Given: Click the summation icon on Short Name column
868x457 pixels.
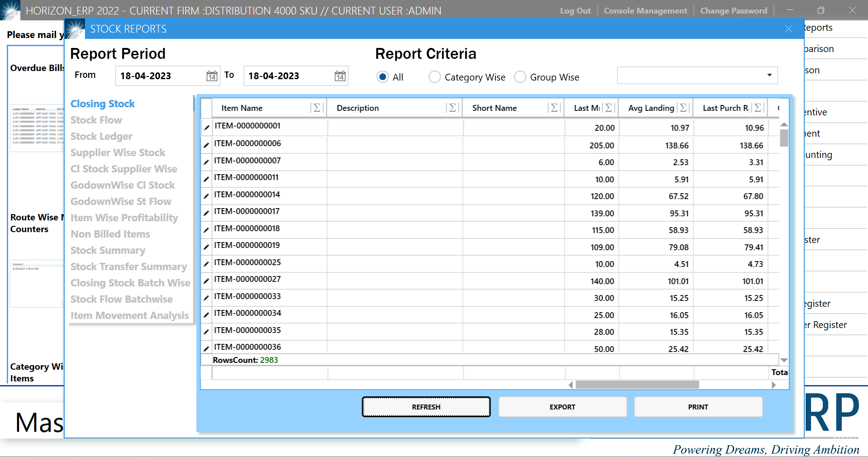Looking at the screenshot, I should tap(554, 108).
